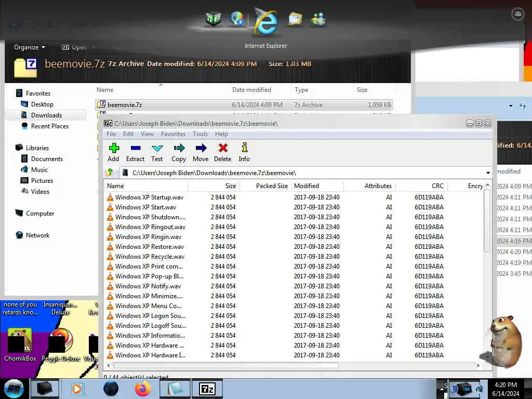Open the Favorites menu in 7-Zip
Image resolution: width=532 pixels, height=399 pixels.
174,134
